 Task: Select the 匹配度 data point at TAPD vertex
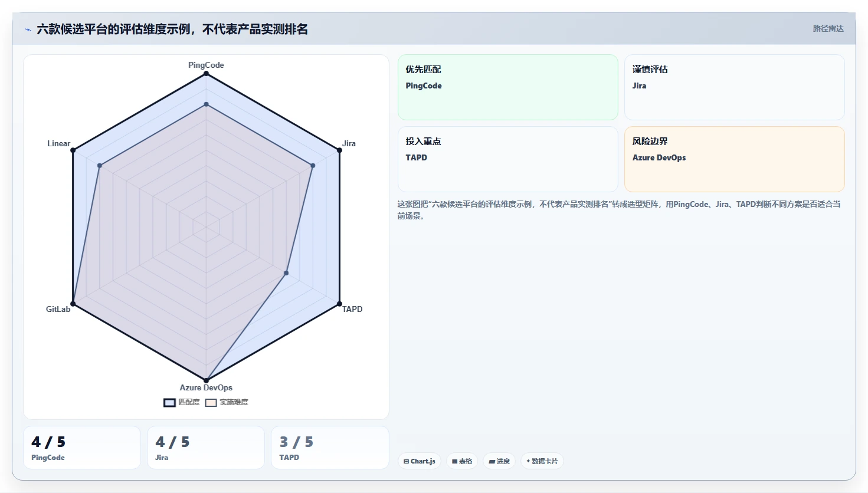(x=339, y=304)
